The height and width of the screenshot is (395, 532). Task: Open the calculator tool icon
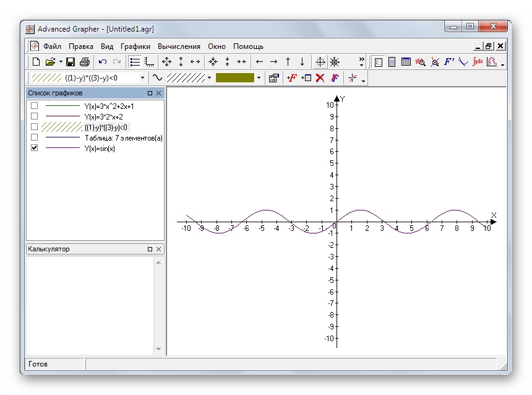(x=392, y=62)
